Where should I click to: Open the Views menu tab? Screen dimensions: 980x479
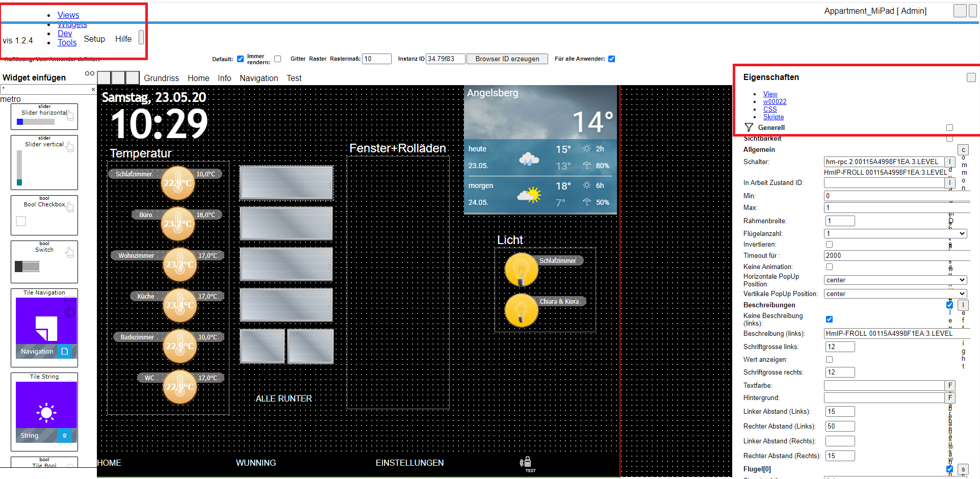click(x=68, y=15)
